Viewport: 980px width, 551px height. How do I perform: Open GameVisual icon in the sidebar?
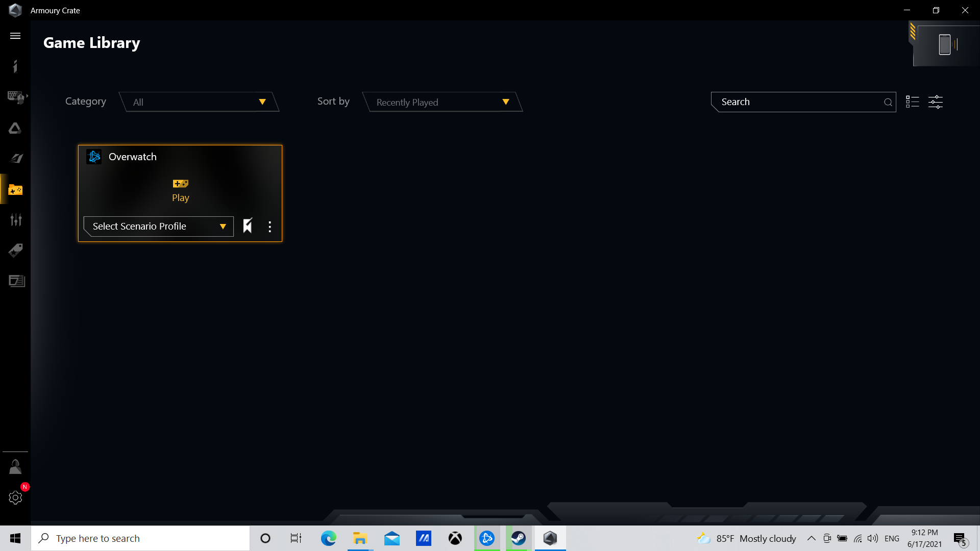click(16, 159)
